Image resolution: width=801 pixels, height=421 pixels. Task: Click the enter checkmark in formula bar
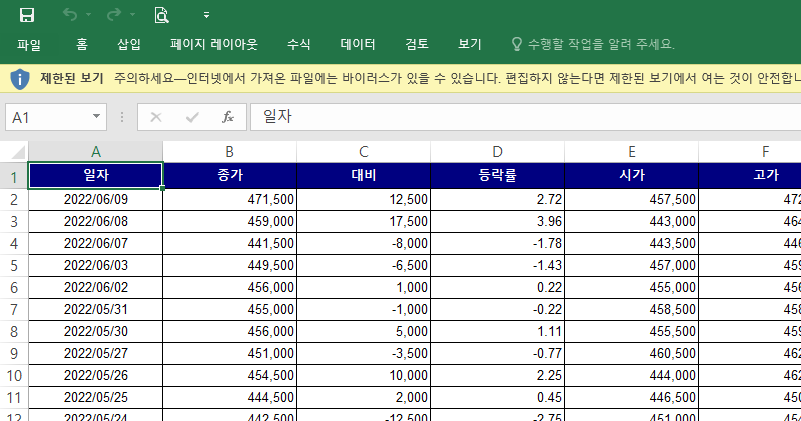point(192,117)
